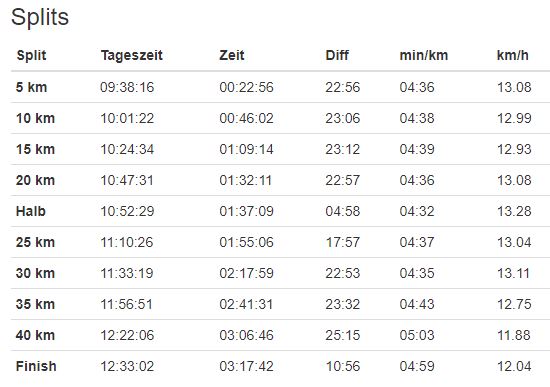Select the Halb time 01:37:09
550x387 pixels.
click(246, 211)
